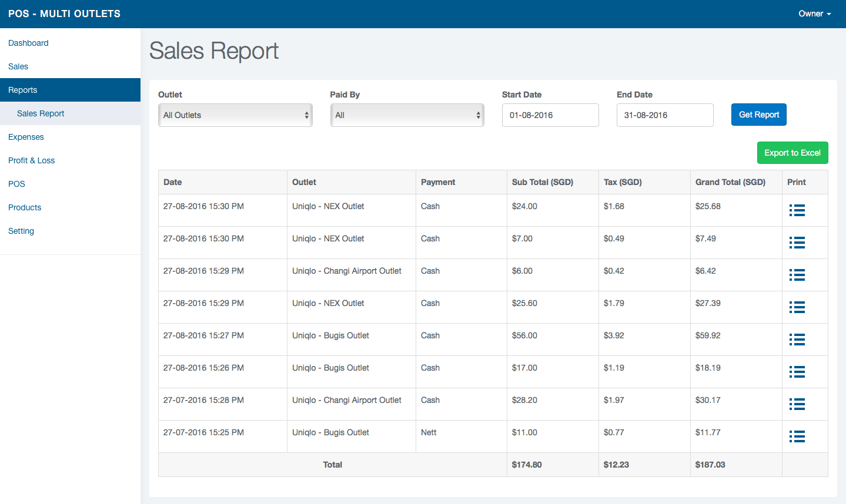View receipt icon for the $27.39 sale

pyautogui.click(x=797, y=307)
